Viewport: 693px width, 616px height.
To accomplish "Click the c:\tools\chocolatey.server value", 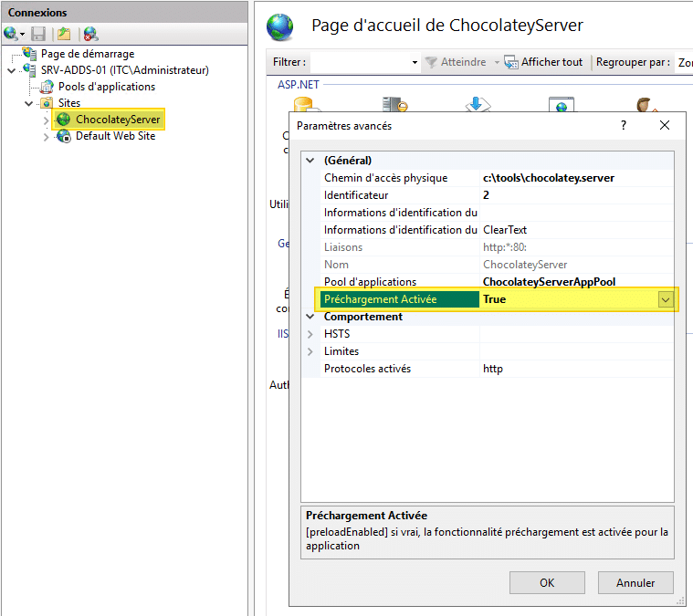I will coord(549,178).
